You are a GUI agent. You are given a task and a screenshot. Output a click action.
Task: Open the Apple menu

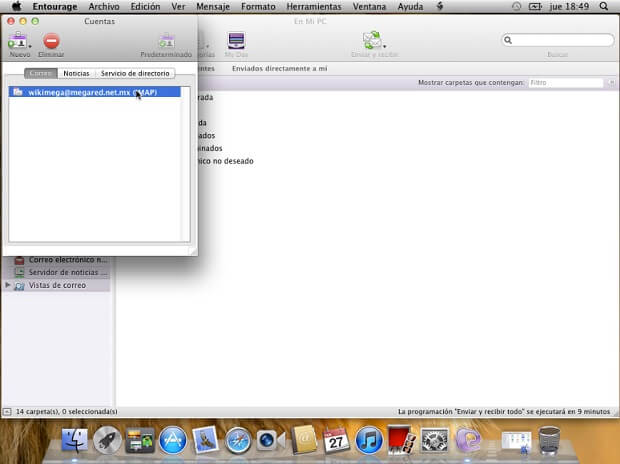pyautogui.click(x=17, y=6)
